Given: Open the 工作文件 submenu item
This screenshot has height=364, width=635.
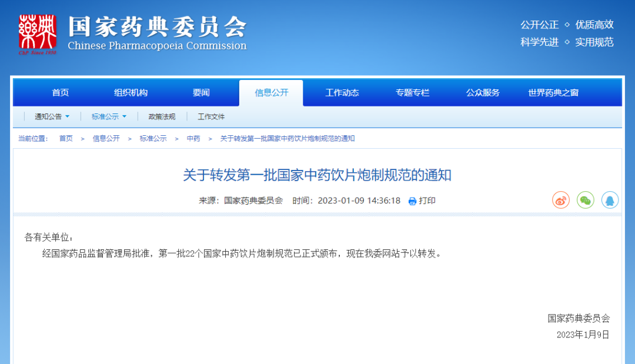Looking at the screenshot, I should [211, 116].
